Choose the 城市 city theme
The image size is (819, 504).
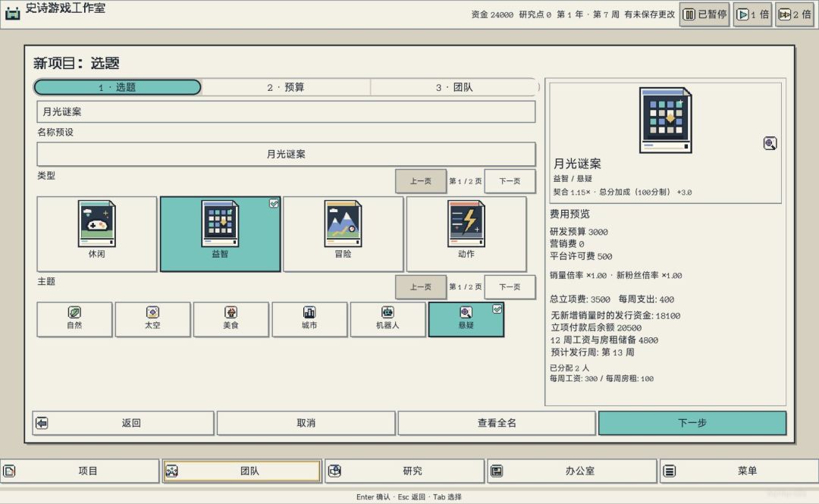point(309,319)
